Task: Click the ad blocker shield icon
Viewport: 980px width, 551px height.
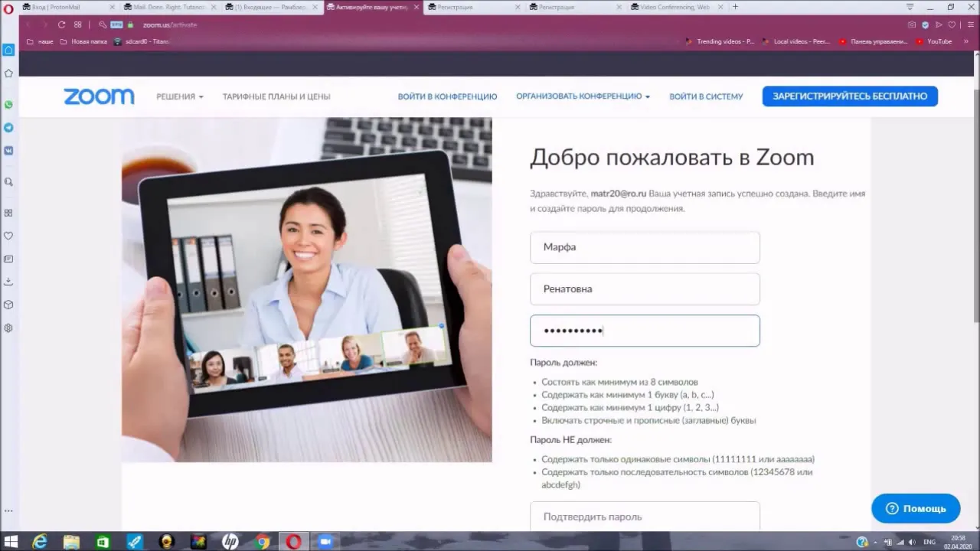Action: [x=925, y=24]
